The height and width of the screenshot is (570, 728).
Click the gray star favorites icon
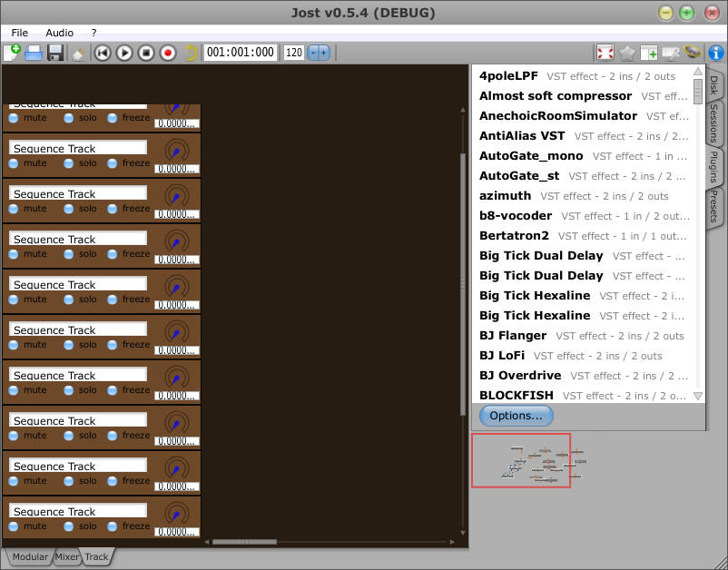tap(627, 53)
